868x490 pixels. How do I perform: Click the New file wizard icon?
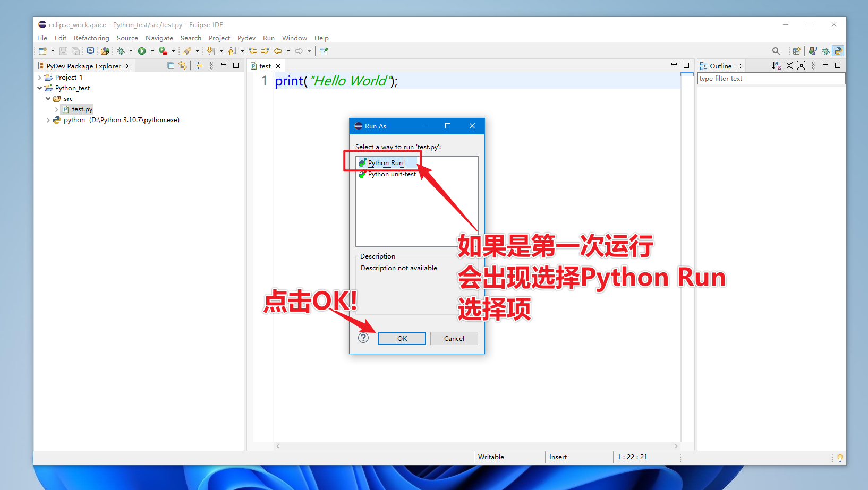tap(42, 51)
